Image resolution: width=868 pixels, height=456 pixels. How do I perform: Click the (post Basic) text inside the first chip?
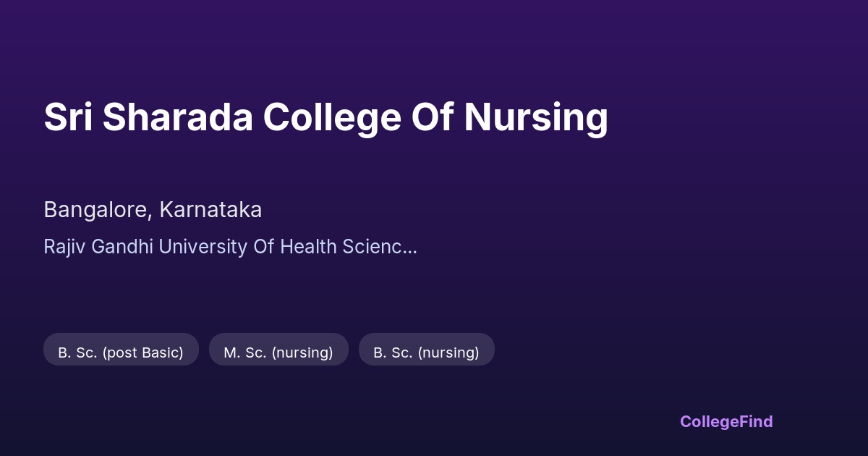[x=142, y=352]
